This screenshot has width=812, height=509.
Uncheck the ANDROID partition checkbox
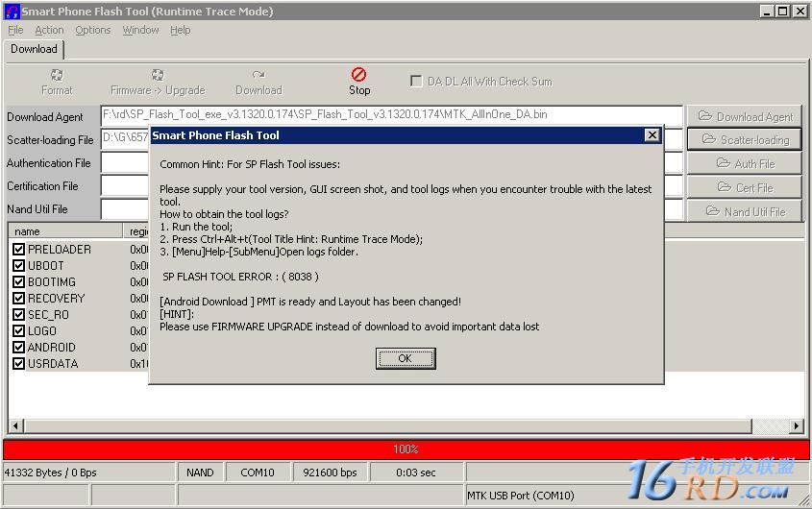(18, 347)
